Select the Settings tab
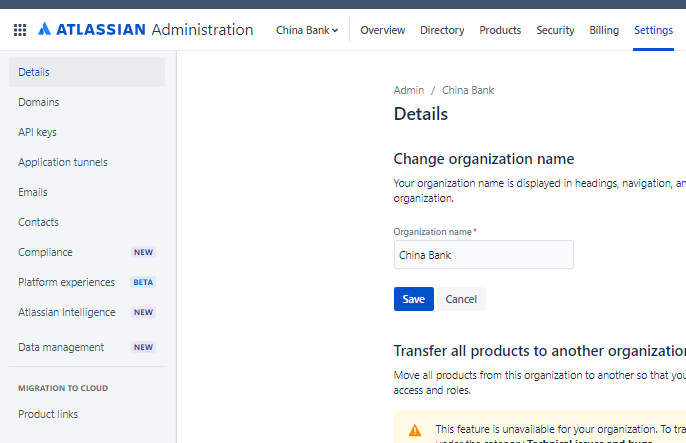The height and width of the screenshot is (443, 686). (653, 30)
